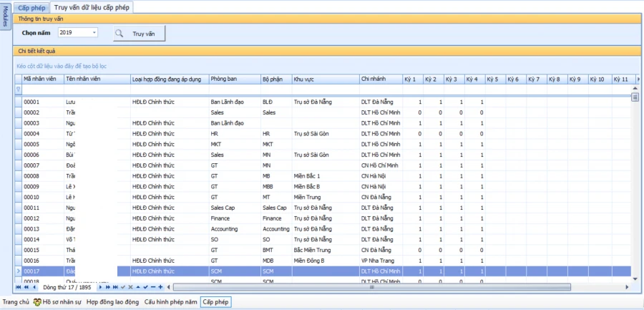The height and width of the screenshot is (310, 644).
Task: Select employee code 00001 cell
Action: point(43,102)
